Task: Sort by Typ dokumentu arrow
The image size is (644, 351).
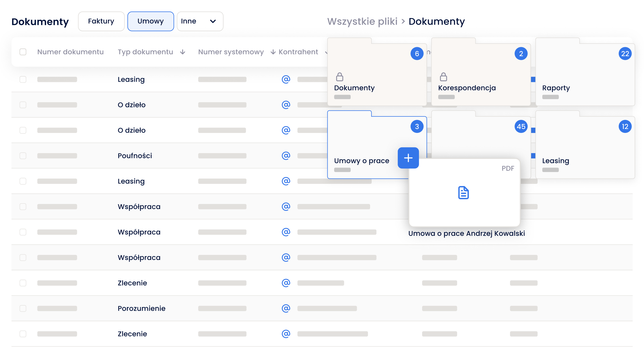Action: click(182, 52)
